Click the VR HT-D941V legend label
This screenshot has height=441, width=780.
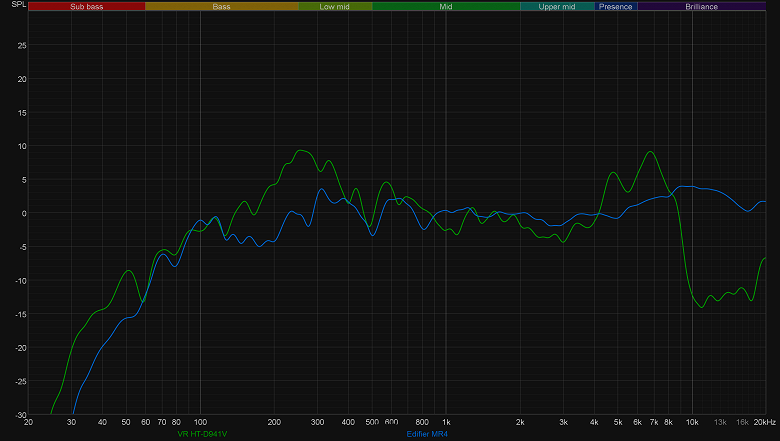[202, 434]
